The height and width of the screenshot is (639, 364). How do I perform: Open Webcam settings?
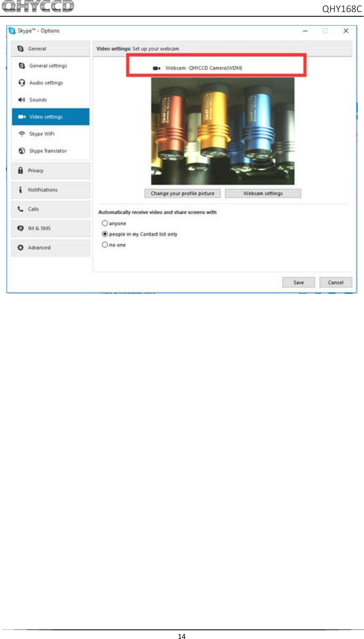point(263,194)
